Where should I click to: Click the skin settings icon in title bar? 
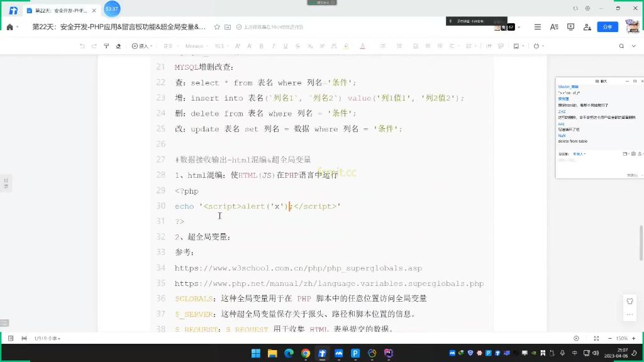(x=588, y=8)
